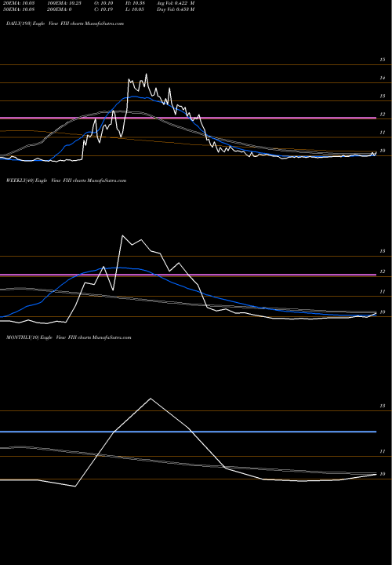
Task: Click the 11 axis label on weekly chart
Action: [x=383, y=291]
